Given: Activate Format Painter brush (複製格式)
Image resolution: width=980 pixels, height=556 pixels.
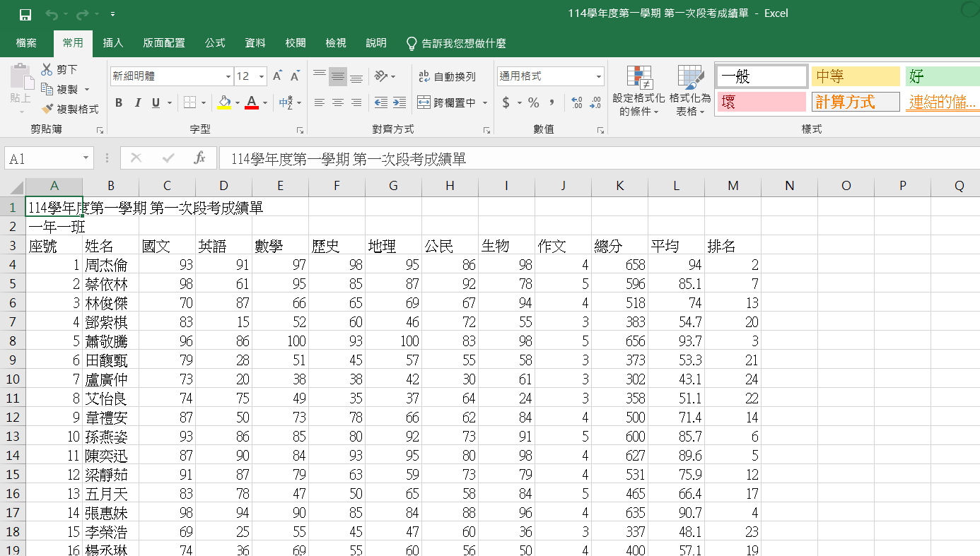Looking at the screenshot, I should pos(70,110).
